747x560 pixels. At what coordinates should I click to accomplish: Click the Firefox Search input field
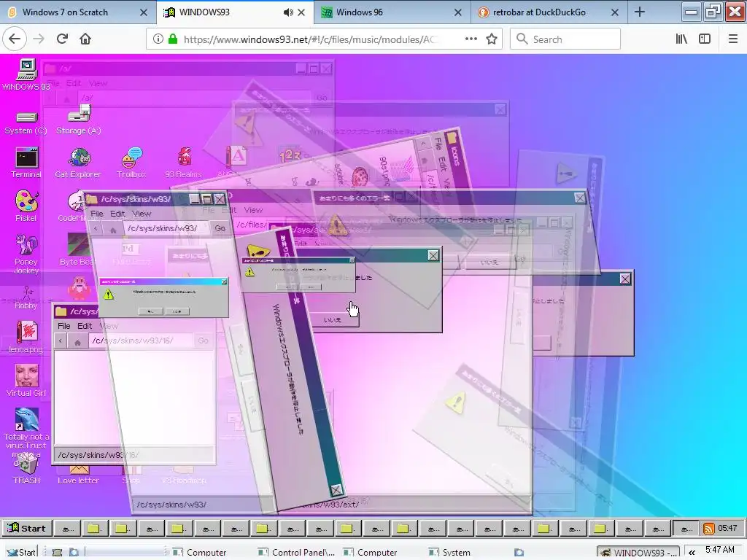pyautogui.click(x=565, y=39)
